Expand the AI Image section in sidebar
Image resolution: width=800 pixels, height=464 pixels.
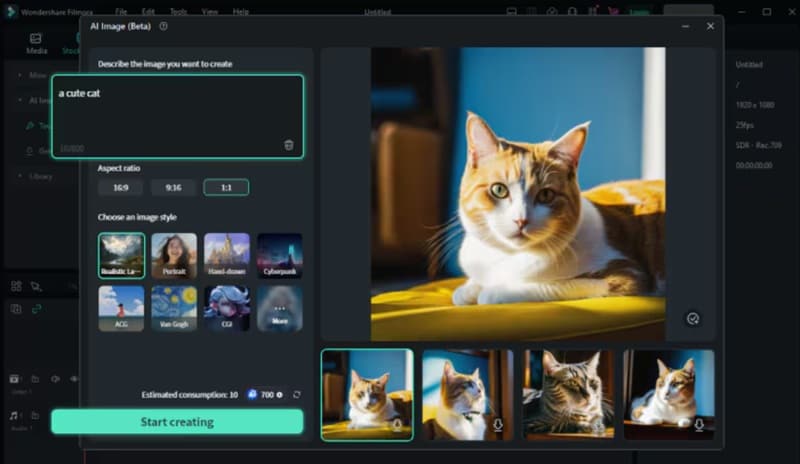(x=20, y=100)
